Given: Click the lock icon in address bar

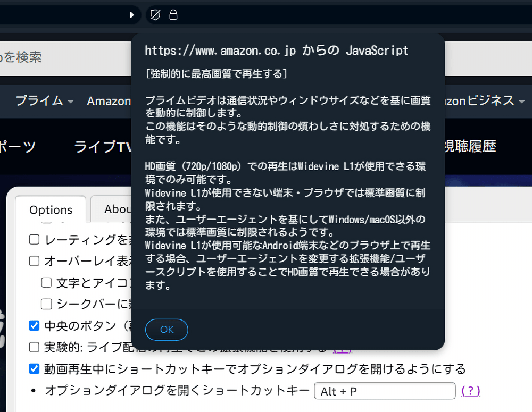Looking at the screenshot, I should point(173,14).
